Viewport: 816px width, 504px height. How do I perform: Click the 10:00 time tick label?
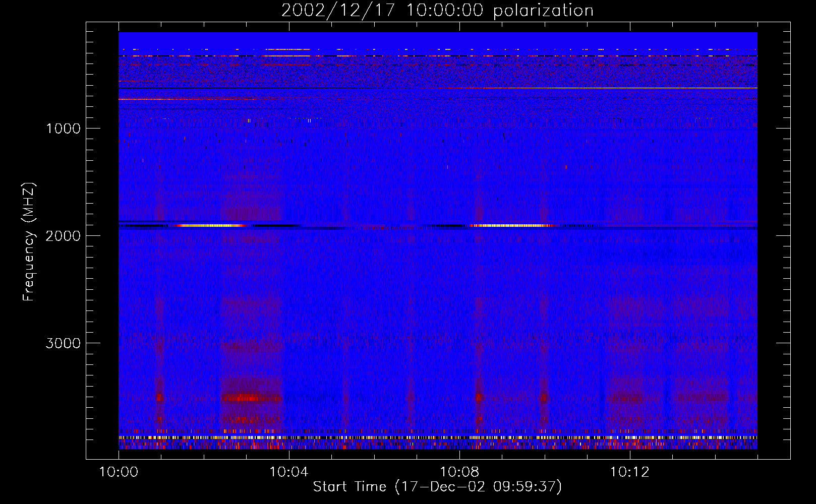click(x=119, y=472)
